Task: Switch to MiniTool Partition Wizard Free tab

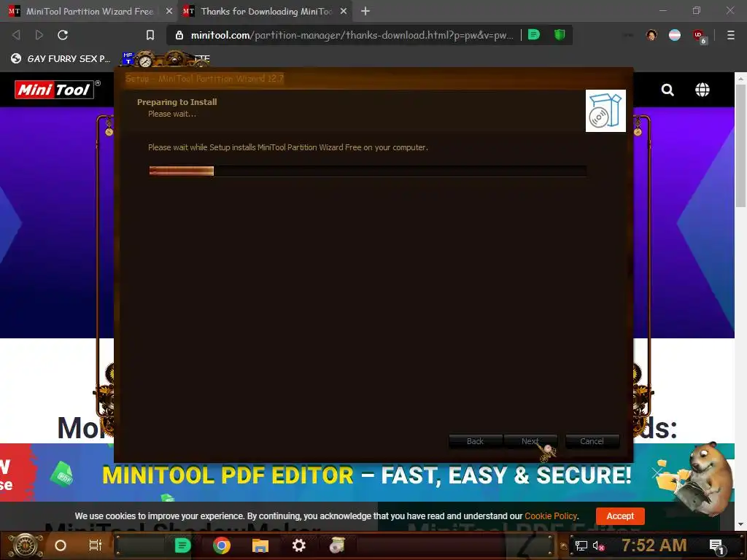Action: coord(88,11)
